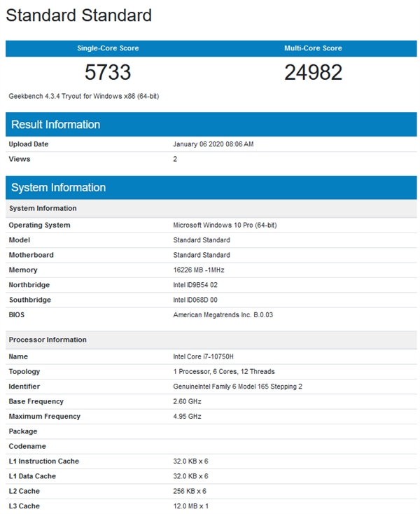Click the Upload Date value January 06 2020

pos(213,144)
